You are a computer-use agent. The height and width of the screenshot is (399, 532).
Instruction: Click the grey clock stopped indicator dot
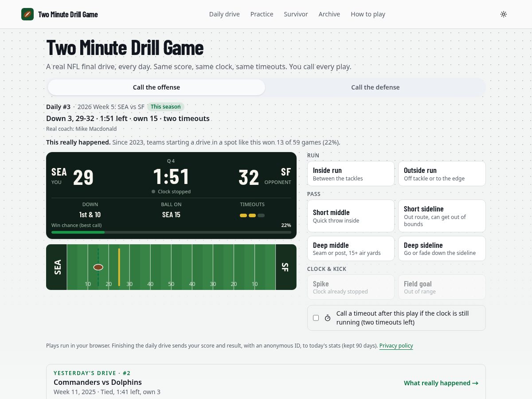153,192
